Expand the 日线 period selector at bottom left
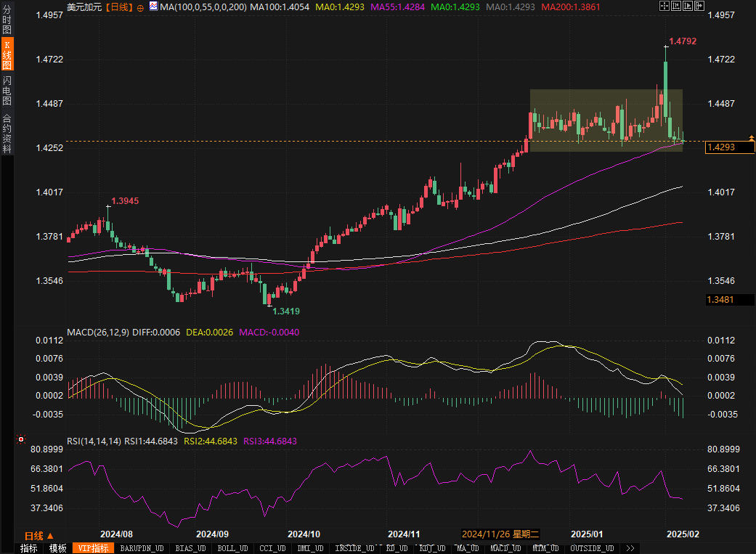Screen dimensions: 756x554 [39, 535]
